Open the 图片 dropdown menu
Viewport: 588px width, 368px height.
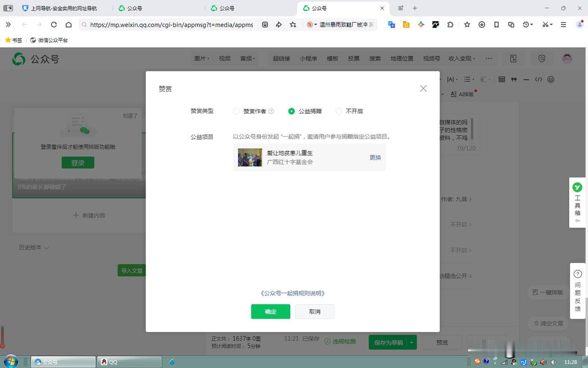pyautogui.click(x=201, y=58)
